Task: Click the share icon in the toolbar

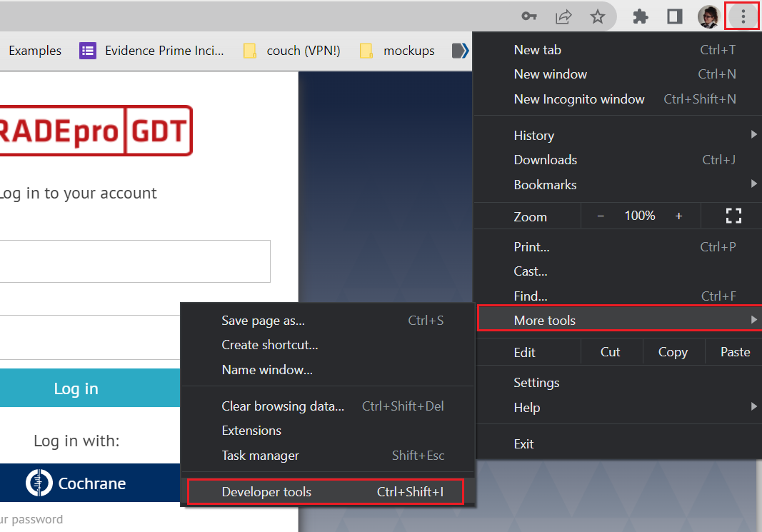Action: 563,16
